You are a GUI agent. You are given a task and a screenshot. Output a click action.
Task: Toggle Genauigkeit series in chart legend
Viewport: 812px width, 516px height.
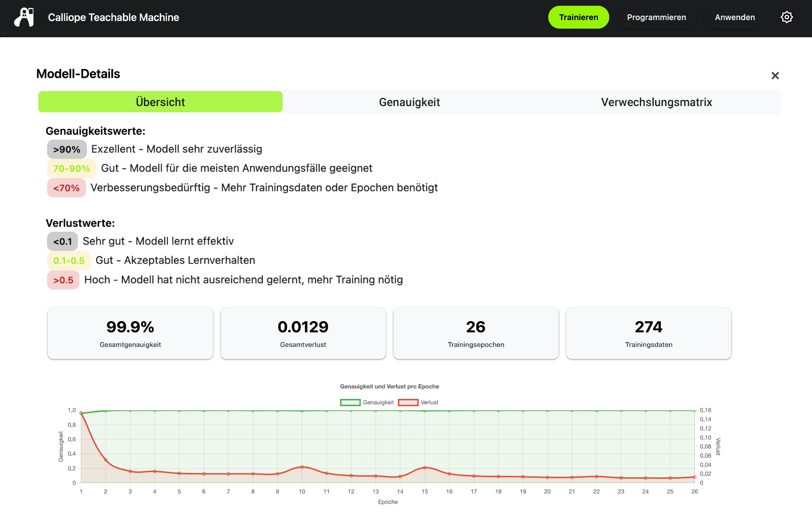[378, 402]
